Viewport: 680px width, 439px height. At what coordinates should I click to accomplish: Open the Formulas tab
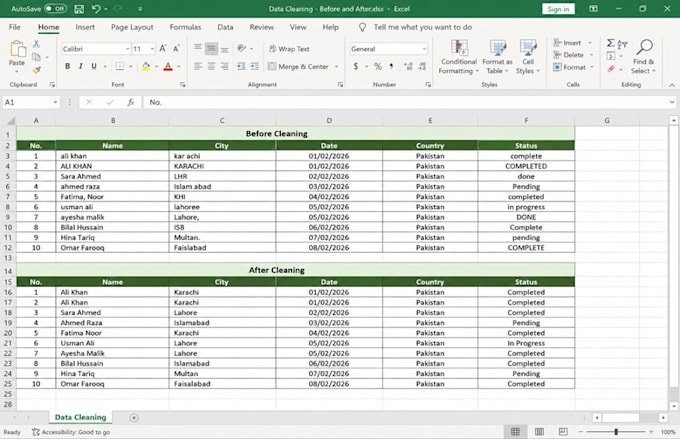click(x=185, y=27)
